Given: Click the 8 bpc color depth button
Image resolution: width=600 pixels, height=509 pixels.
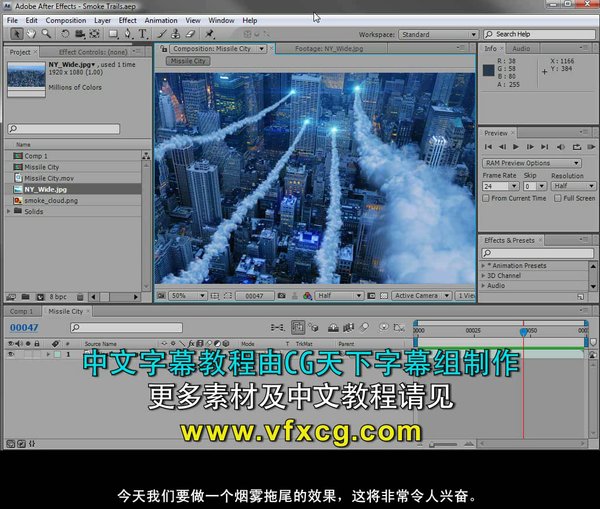Looking at the screenshot, I should (58, 297).
